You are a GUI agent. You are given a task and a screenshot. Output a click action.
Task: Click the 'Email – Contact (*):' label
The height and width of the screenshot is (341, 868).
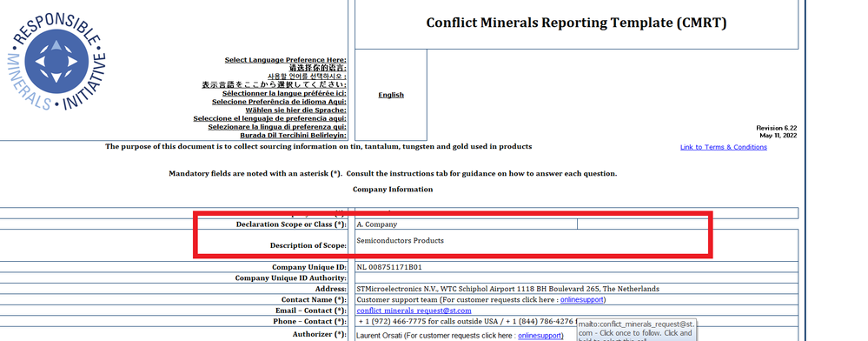click(311, 311)
